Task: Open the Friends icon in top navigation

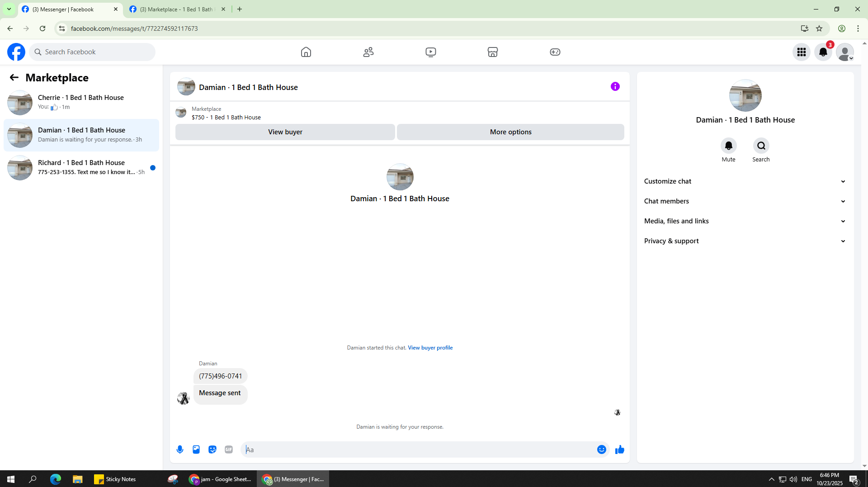Action: click(x=368, y=52)
